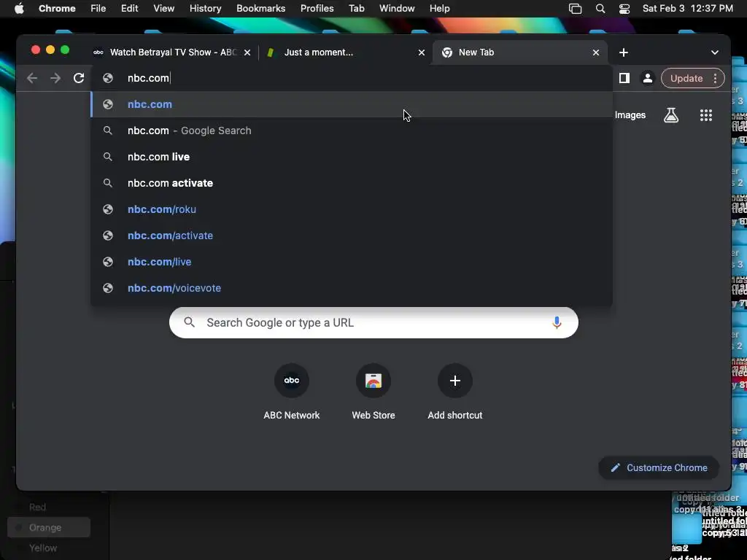Click the Add shortcut button
This screenshot has height=560, width=747.
tap(455, 392)
